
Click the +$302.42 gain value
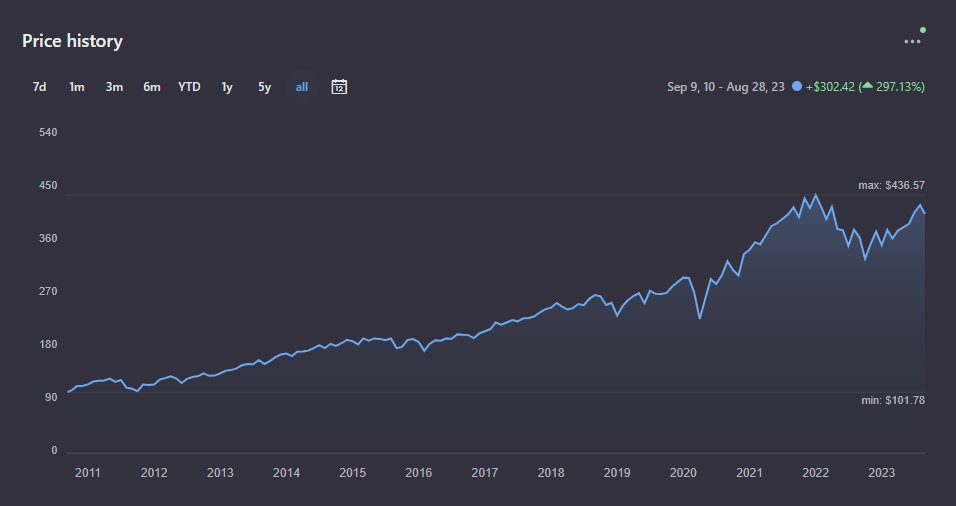pos(830,87)
